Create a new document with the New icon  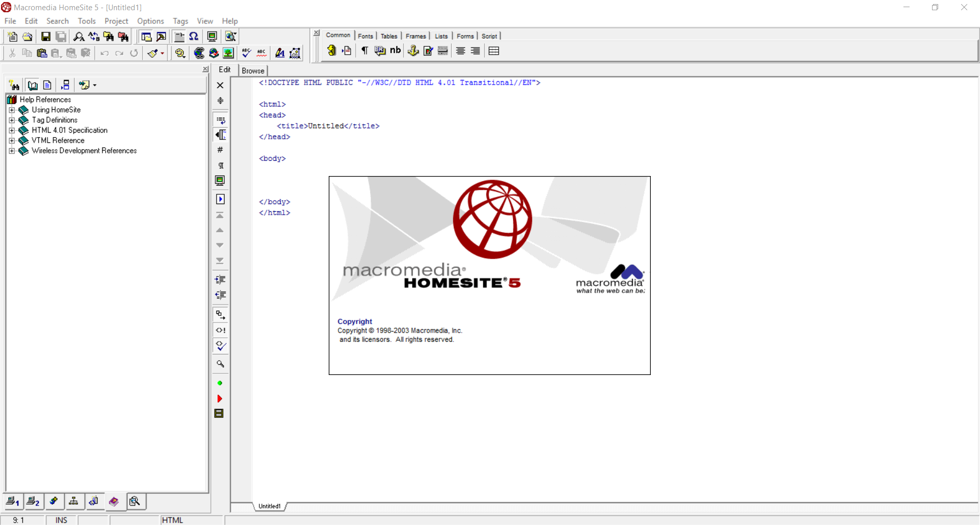(x=12, y=37)
